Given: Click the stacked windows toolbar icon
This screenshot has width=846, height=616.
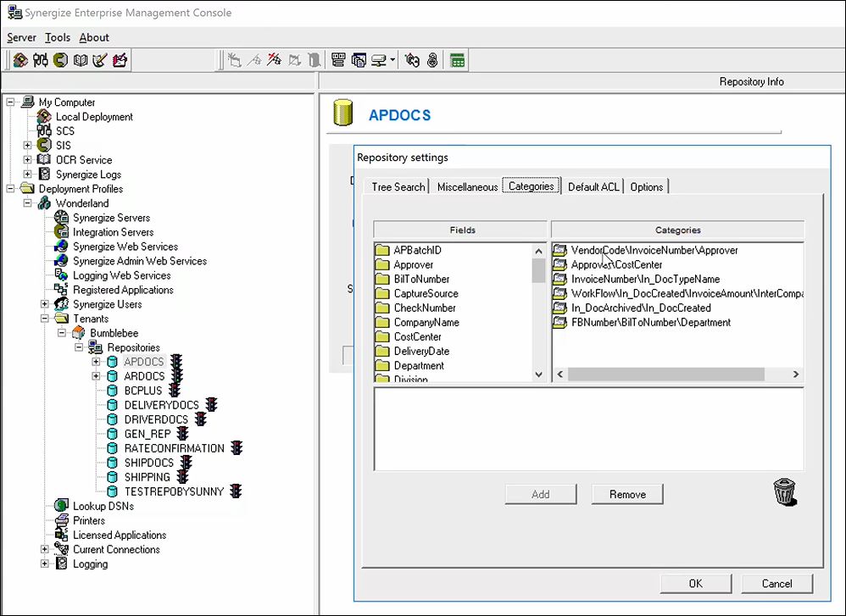Looking at the screenshot, I should [x=359, y=60].
